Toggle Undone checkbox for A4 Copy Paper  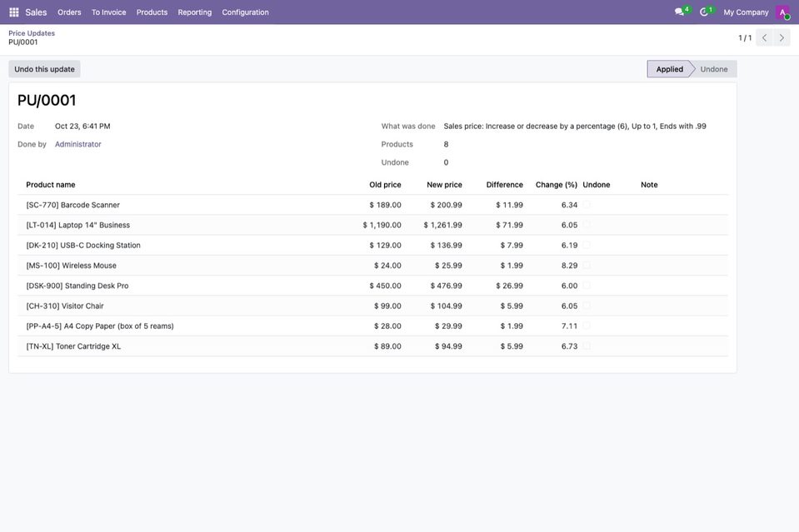click(x=587, y=326)
